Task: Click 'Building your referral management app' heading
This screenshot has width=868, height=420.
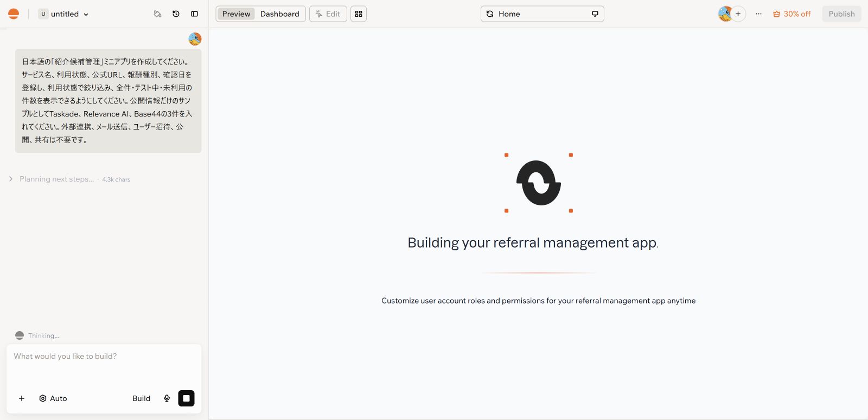Action: (533, 243)
